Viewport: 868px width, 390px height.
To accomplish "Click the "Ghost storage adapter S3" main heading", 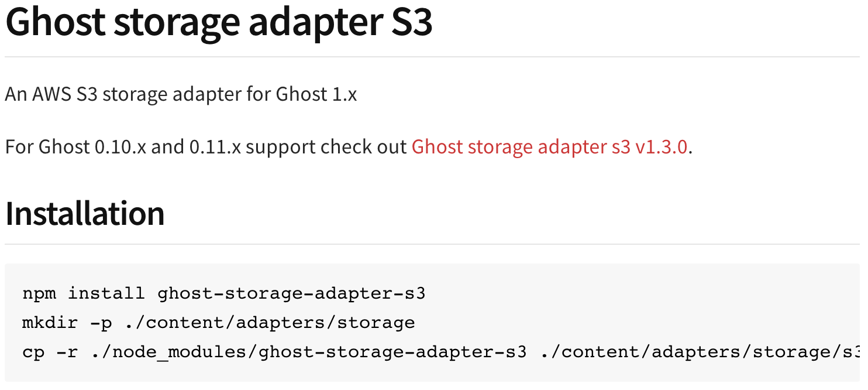I will point(219,22).
